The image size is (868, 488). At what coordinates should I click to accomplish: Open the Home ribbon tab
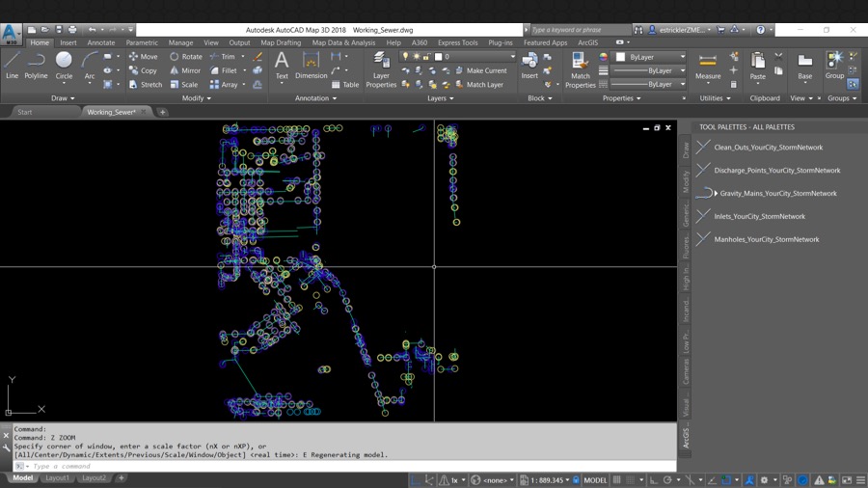(x=40, y=42)
